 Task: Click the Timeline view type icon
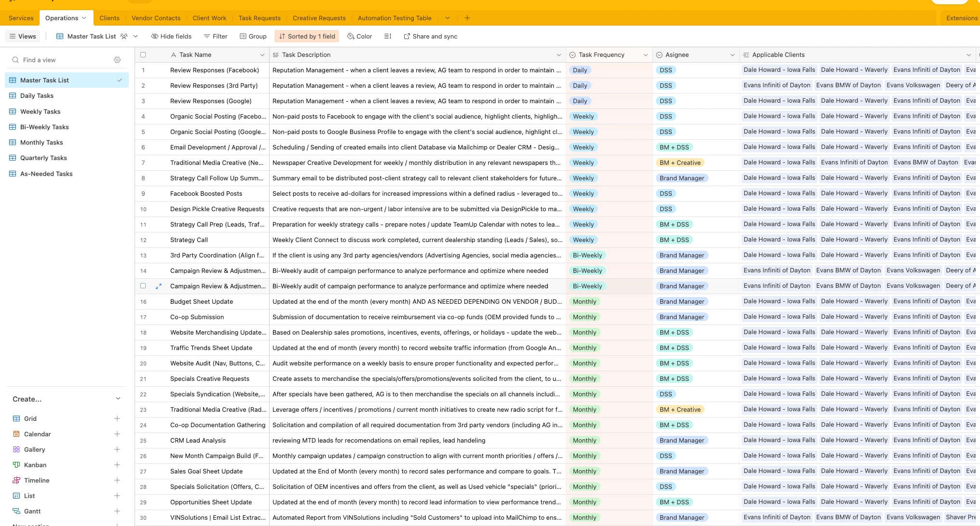16,480
